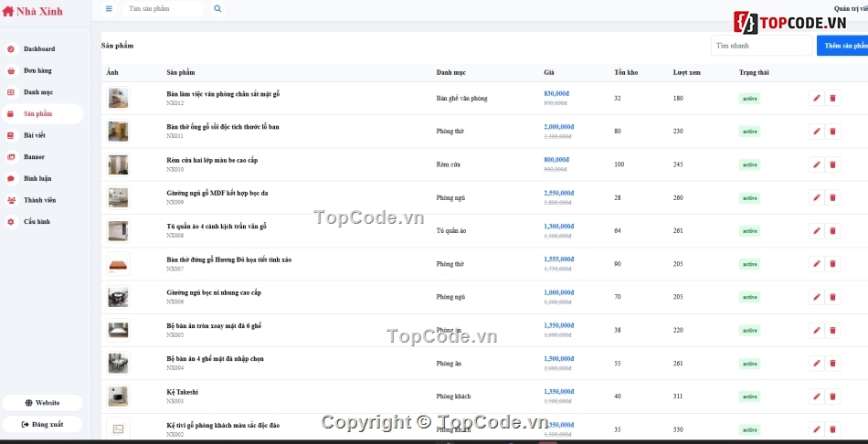Image resolution: width=868 pixels, height=444 pixels.
Task: Click thumbnail of Bàn thờ đứng gỗ Hương
Action: (x=119, y=264)
